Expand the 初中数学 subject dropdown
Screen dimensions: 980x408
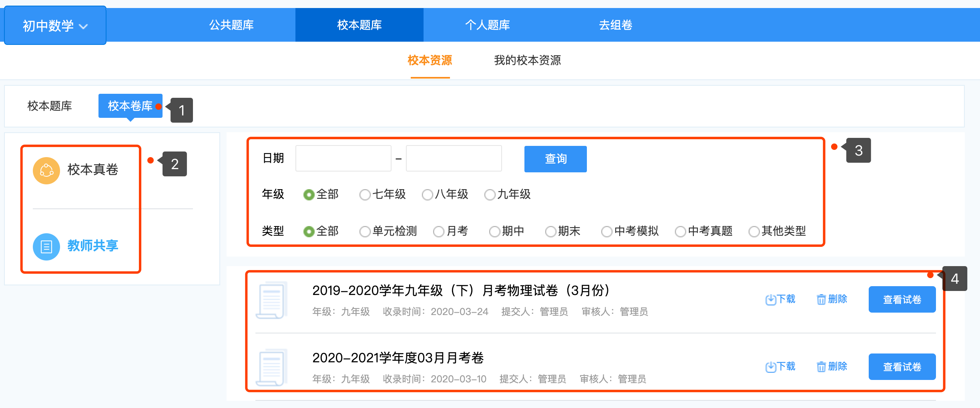click(55, 26)
